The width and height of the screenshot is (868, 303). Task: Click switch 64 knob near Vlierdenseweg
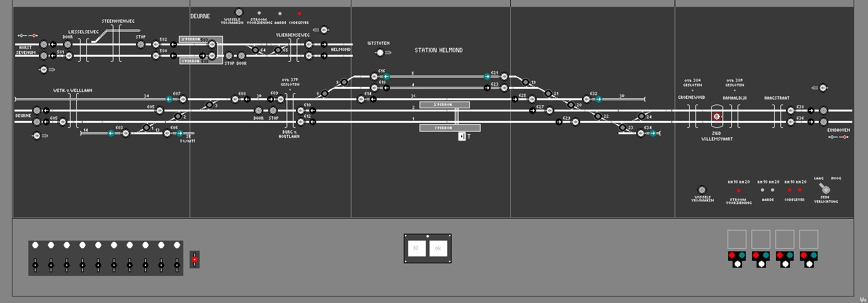coord(255,50)
